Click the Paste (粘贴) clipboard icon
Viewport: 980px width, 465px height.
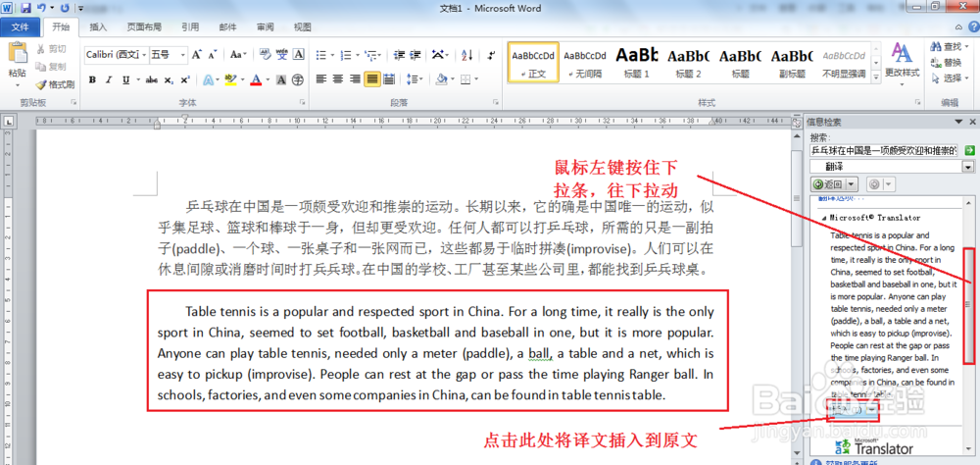[x=18, y=54]
